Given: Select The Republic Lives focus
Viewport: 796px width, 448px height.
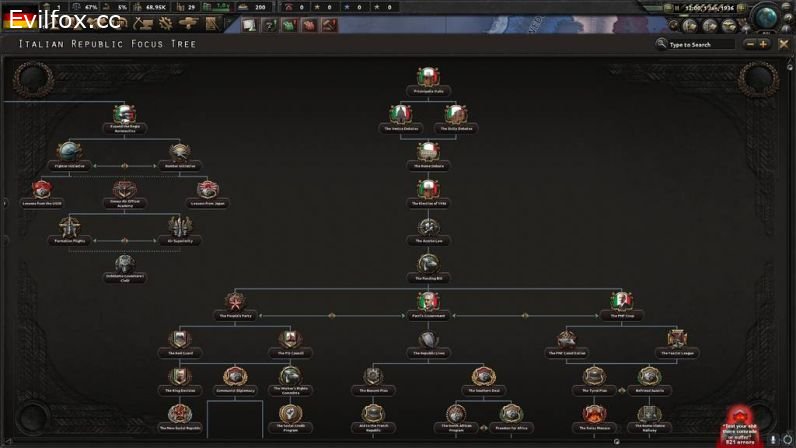Looking at the screenshot, I should pyautogui.click(x=428, y=340).
